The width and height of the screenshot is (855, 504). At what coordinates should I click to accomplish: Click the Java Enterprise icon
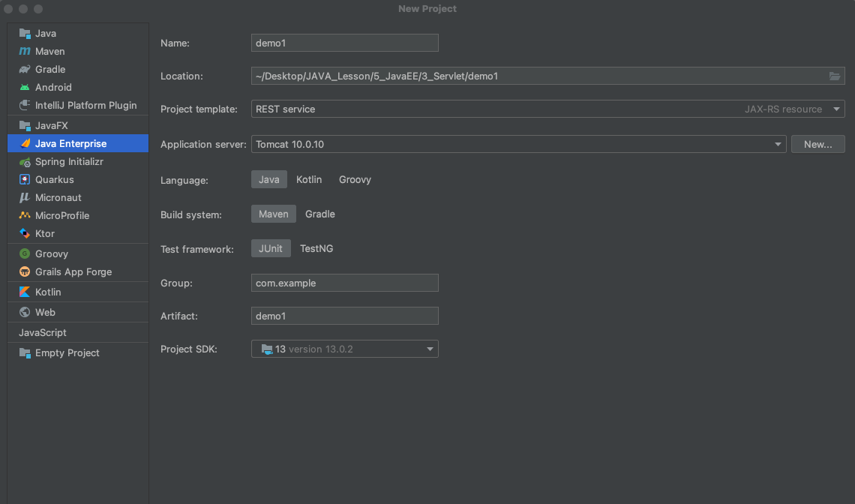tap(25, 143)
